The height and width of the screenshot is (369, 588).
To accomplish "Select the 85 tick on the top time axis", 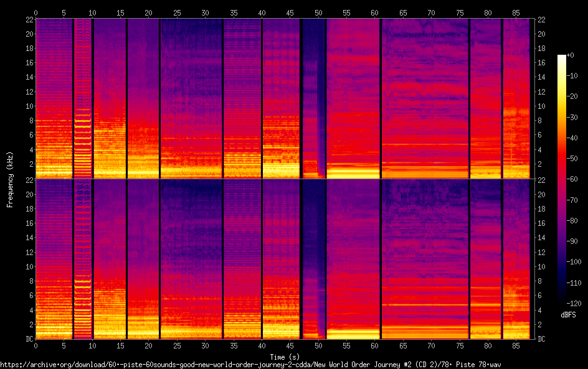I will click(x=516, y=12).
